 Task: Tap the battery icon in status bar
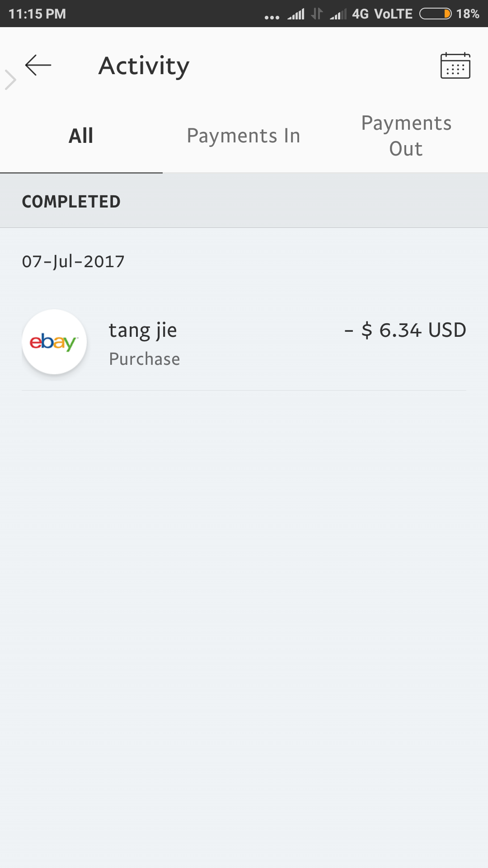(435, 14)
